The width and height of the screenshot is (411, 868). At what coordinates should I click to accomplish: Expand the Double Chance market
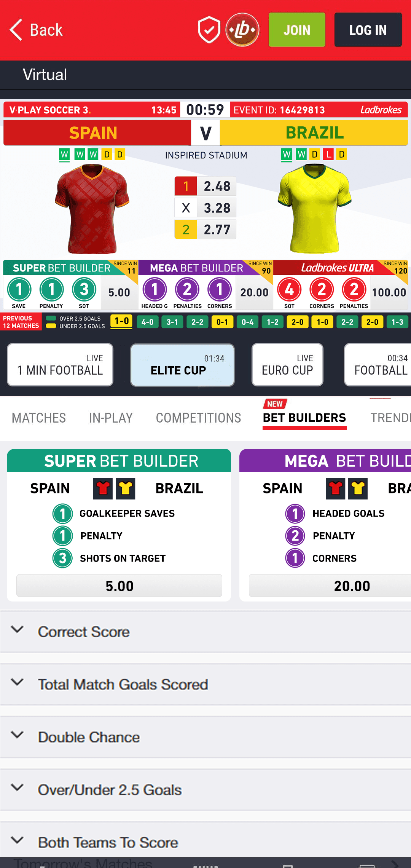pos(89,737)
